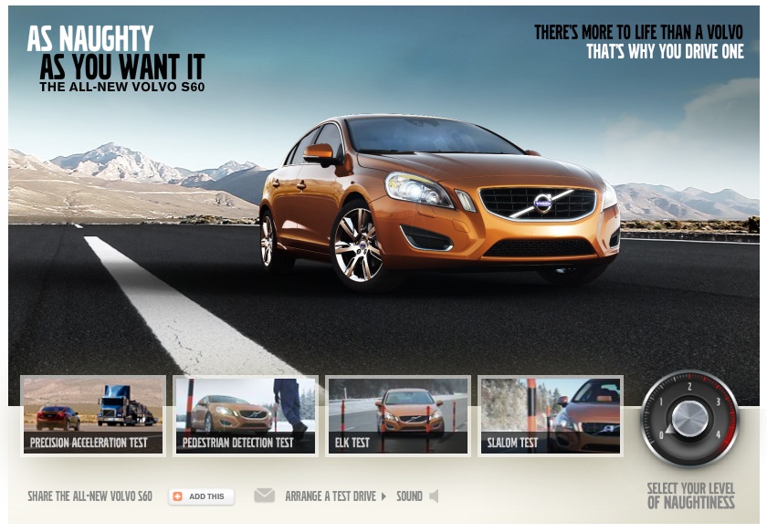Click the Select Your Level of Naughtiness caption
This screenshot has height=532, width=767.
coord(690,495)
